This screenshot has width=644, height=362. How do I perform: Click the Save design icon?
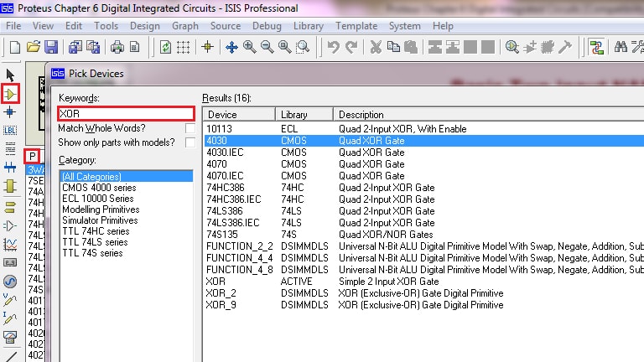click(52, 47)
